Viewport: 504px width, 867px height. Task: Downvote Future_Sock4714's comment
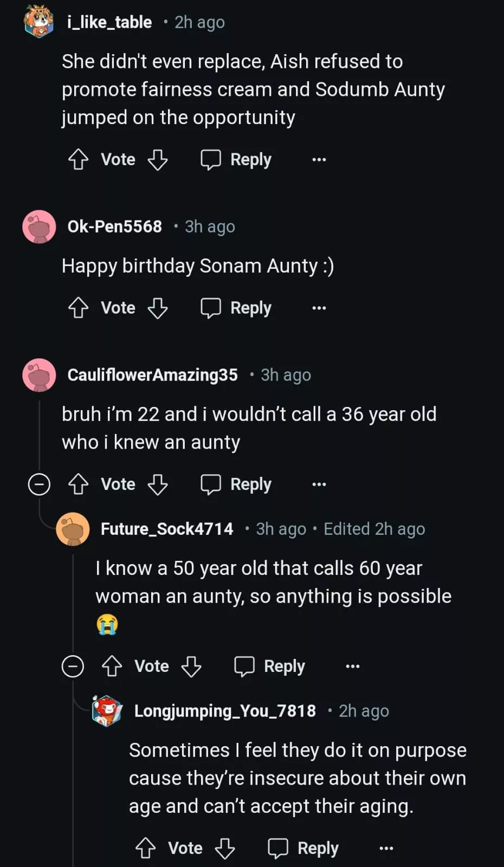[x=191, y=666]
